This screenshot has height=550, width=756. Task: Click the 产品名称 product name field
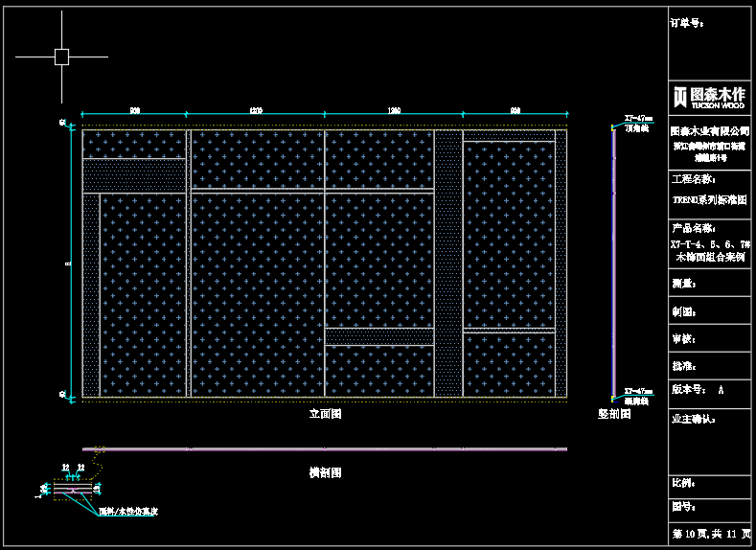pos(692,228)
